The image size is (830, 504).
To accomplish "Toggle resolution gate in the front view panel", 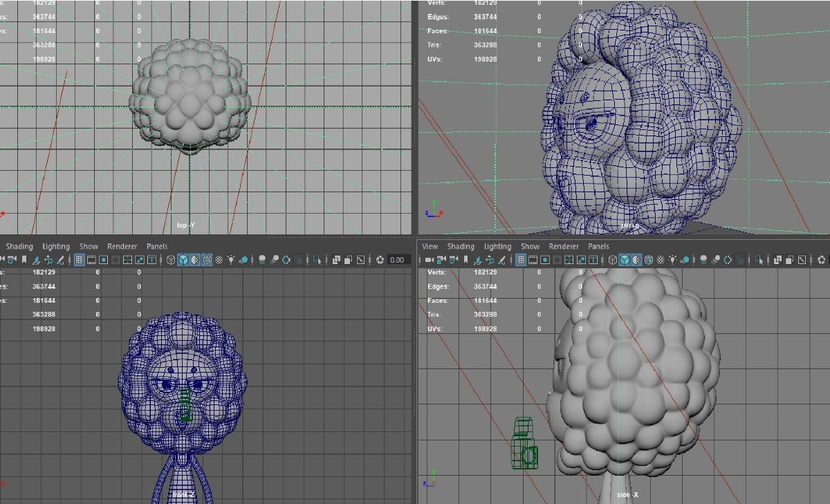I will tap(104, 260).
